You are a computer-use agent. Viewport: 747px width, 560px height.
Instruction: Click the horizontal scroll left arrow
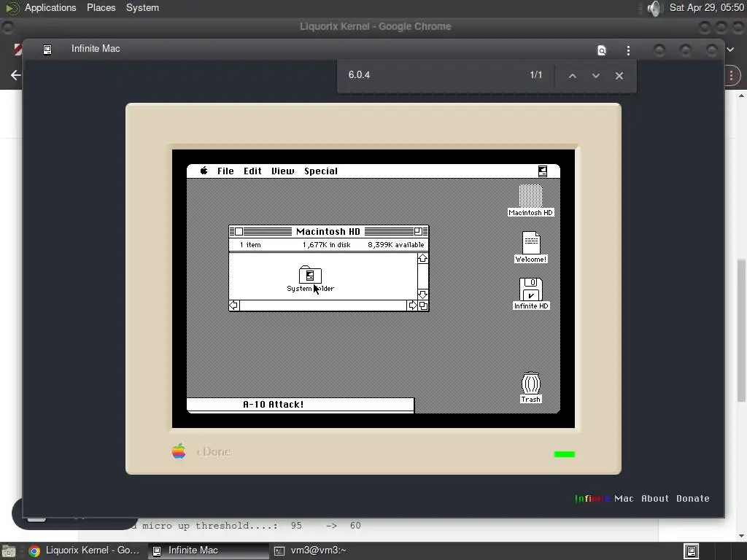point(234,306)
